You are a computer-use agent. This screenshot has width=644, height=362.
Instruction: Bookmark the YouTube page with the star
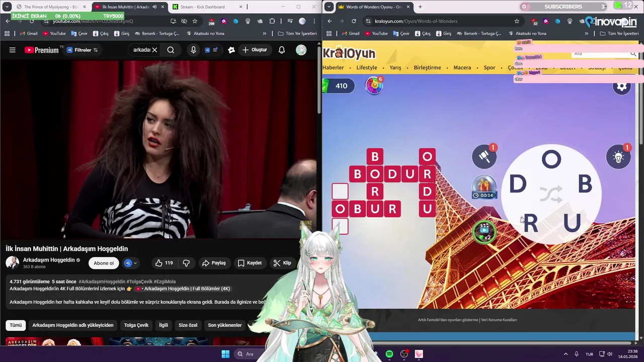(195, 21)
